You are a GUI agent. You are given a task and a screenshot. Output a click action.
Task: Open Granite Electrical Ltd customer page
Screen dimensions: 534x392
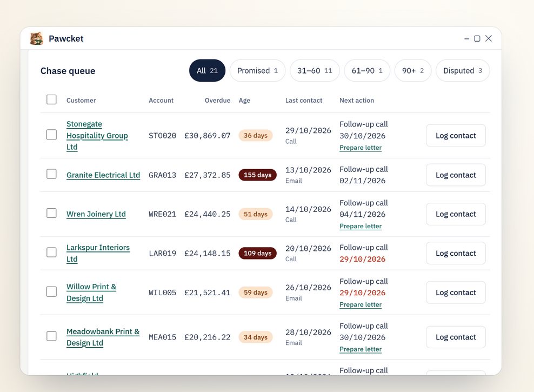(x=103, y=175)
